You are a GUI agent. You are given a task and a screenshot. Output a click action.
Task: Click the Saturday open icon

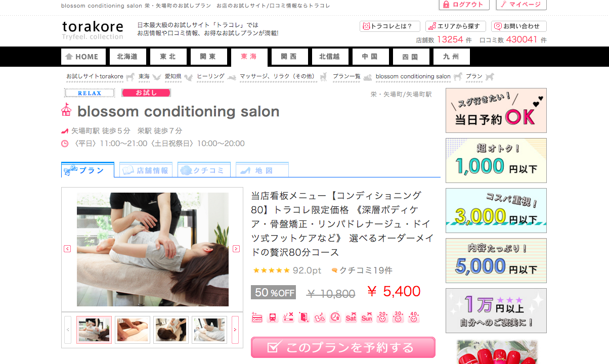tap(351, 317)
